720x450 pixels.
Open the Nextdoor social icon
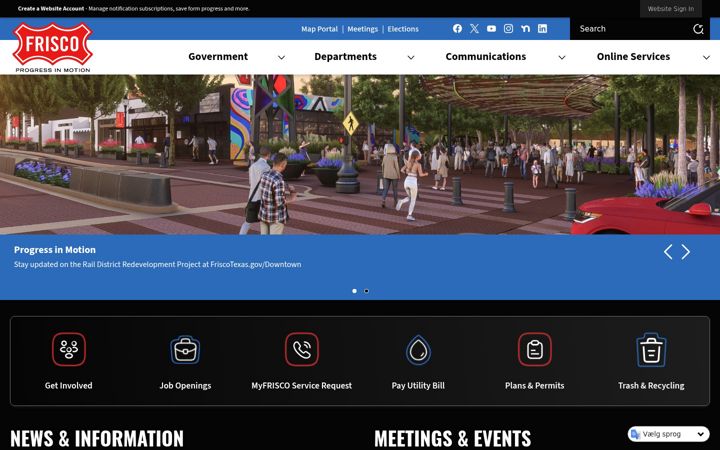[525, 28]
